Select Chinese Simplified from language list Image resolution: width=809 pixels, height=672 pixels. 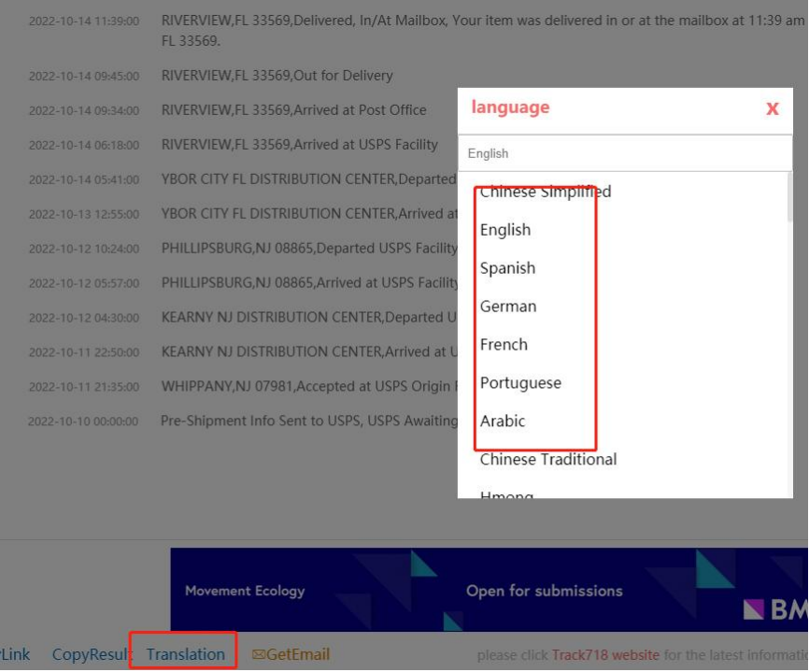click(x=545, y=193)
